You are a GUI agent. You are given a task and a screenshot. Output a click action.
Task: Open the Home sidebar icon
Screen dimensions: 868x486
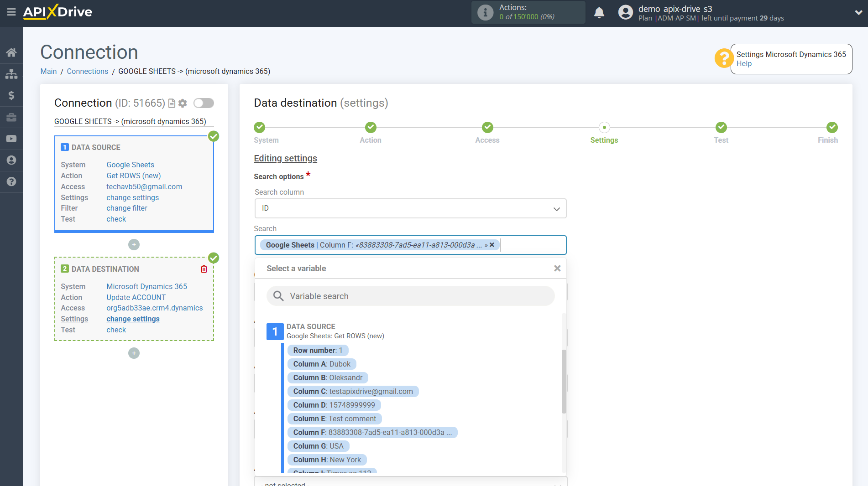[11, 52]
